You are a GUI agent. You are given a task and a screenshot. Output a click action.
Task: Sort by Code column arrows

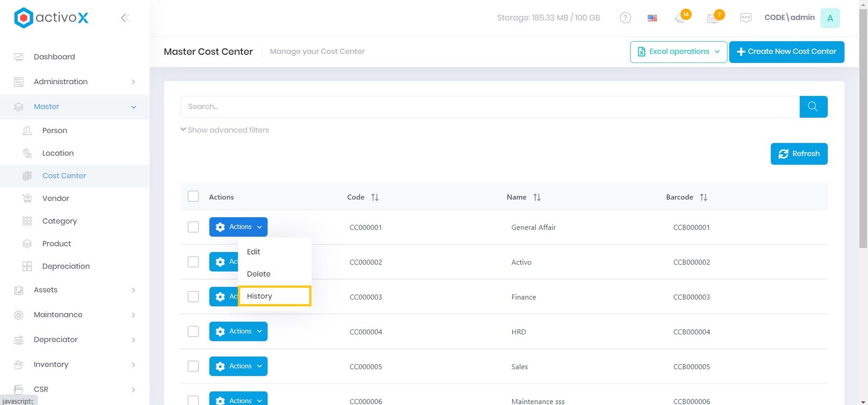(375, 197)
